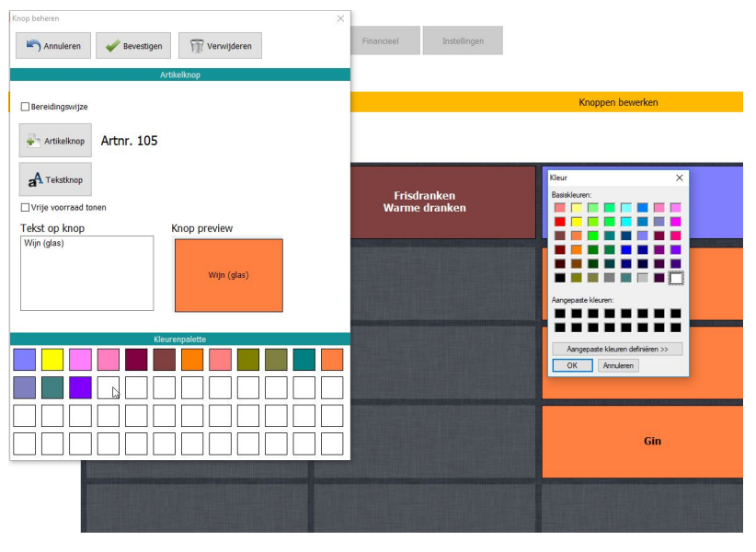Click the Tekst op knop text field
Screen dimensions: 756x552
tap(86, 273)
